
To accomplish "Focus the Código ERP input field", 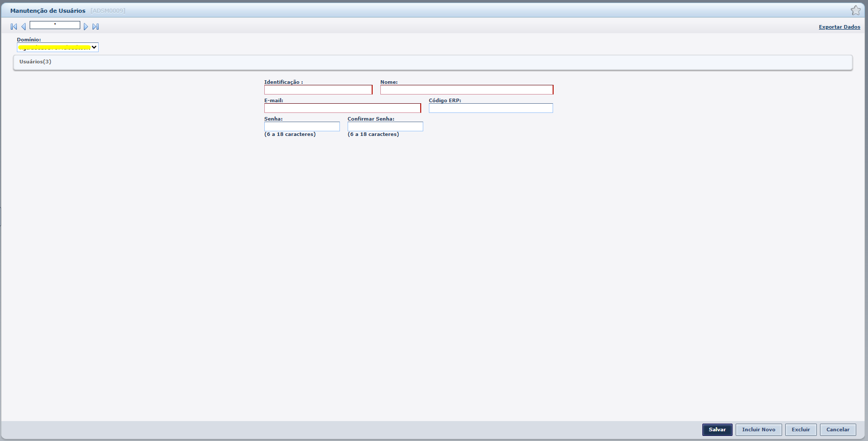I will tap(491, 108).
